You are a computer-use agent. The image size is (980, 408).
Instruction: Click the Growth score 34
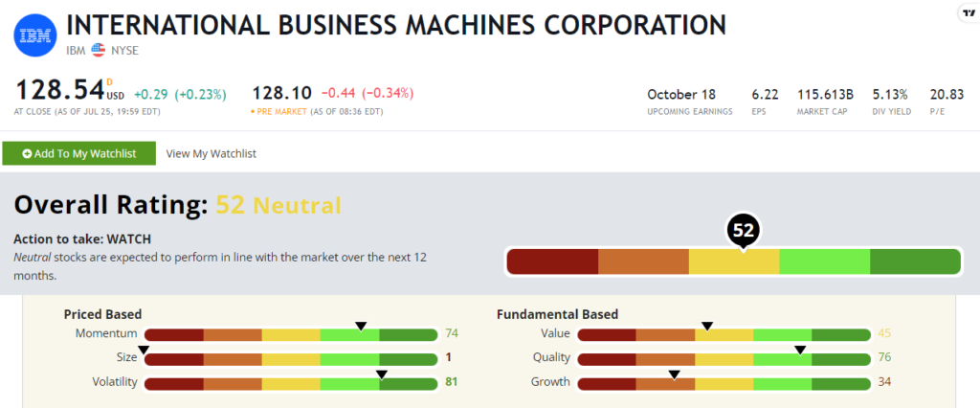pyautogui.click(x=884, y=382)
